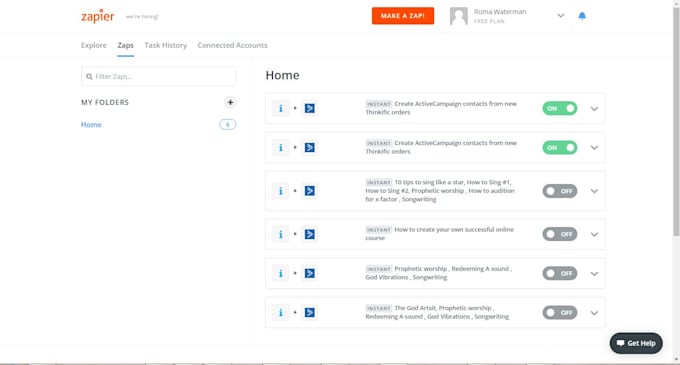Open the "10 tips to sing like a star" zap title
This screenshot has height=365, width=680.
coord(440,191)
